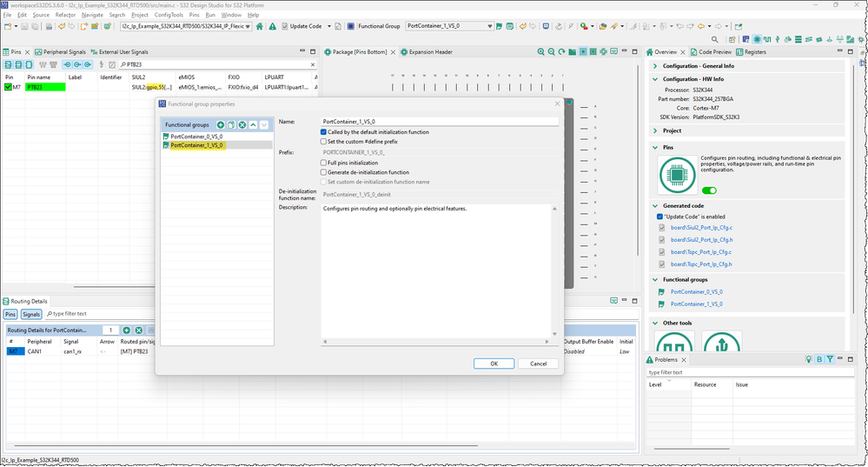Click Routing Details filter text field
868x467 pixels.
(x=100, y=314)
